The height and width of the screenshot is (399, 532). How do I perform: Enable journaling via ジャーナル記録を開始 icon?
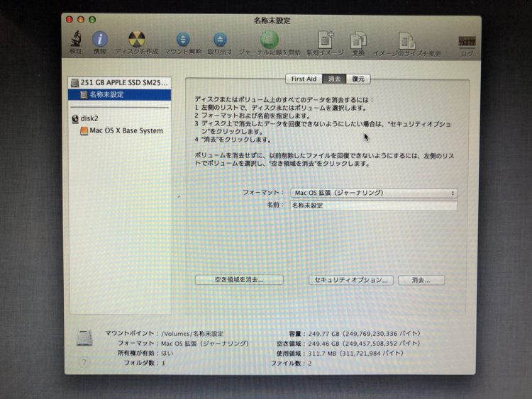[269, 39]
